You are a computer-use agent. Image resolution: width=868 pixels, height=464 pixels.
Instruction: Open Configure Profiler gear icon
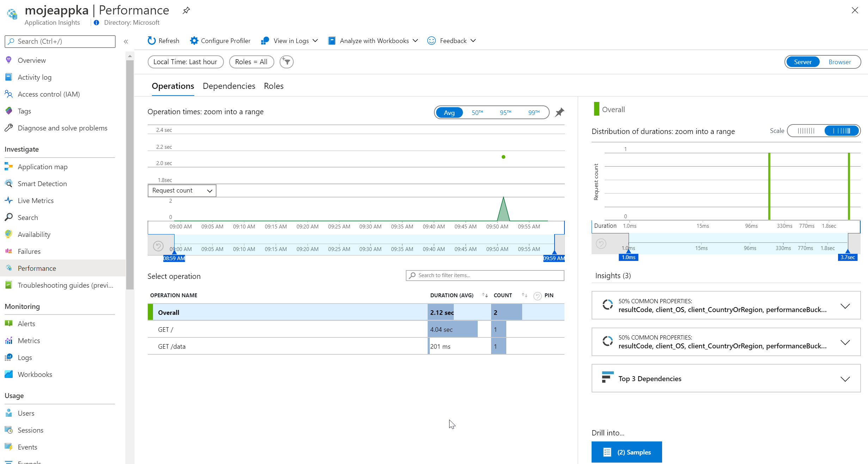coord(194,41)
